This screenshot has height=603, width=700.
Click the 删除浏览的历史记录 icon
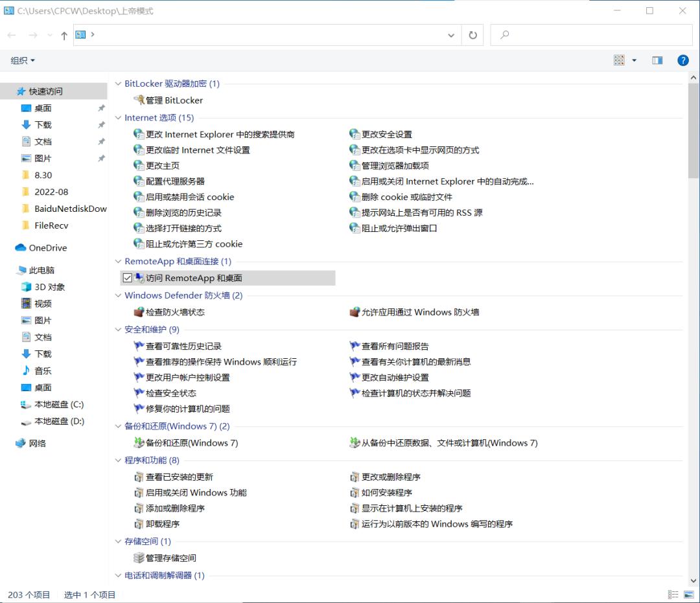click(x=139, y=212)
